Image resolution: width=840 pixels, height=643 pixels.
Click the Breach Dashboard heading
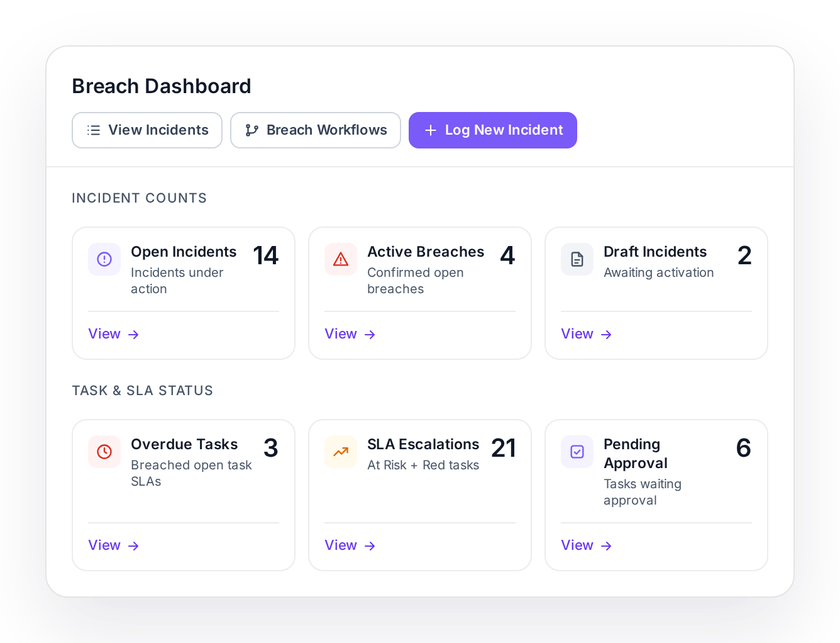click(162, 86)
